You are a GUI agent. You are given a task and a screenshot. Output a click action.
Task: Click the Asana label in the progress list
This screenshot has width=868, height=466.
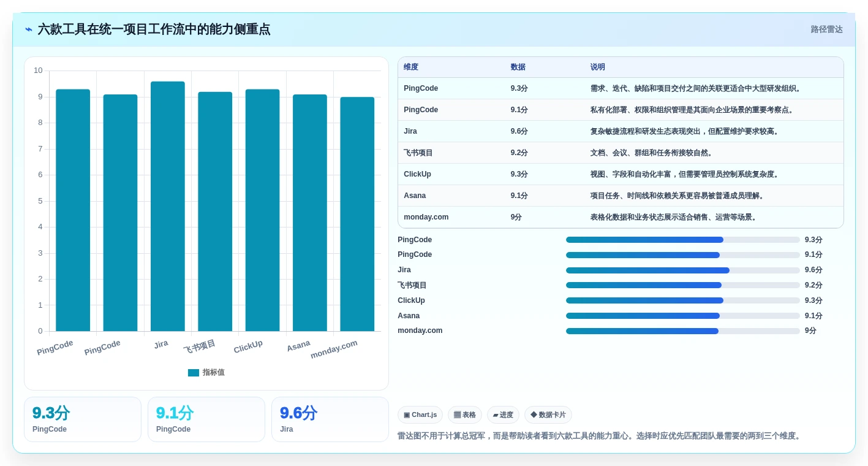(409, 316)
